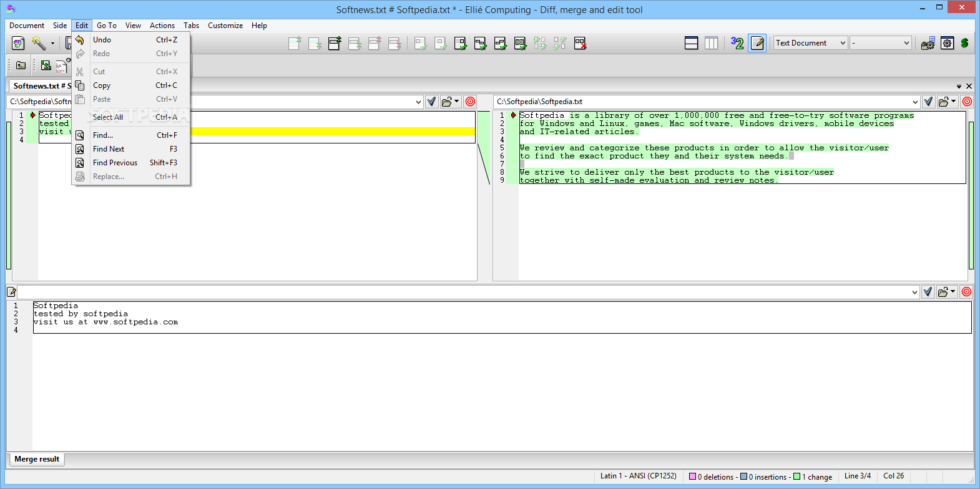Toggle the edit mode notepad-with-pencil icon
Screen dimensions: 980x489
click(757, 43)
